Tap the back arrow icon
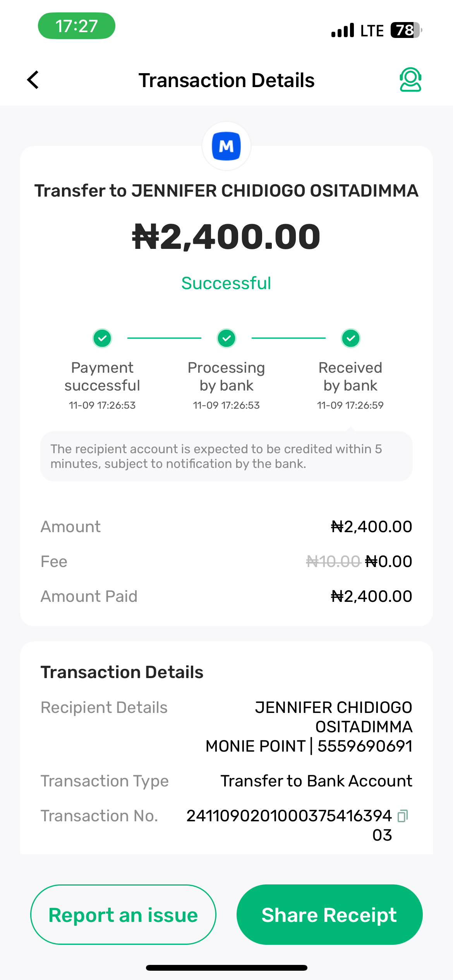 pos(33,80)
